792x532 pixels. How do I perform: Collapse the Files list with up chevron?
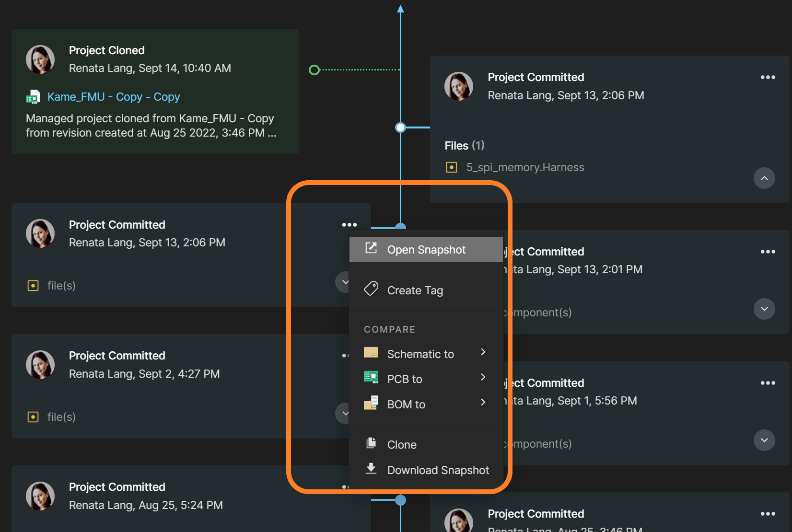[764, 178]
